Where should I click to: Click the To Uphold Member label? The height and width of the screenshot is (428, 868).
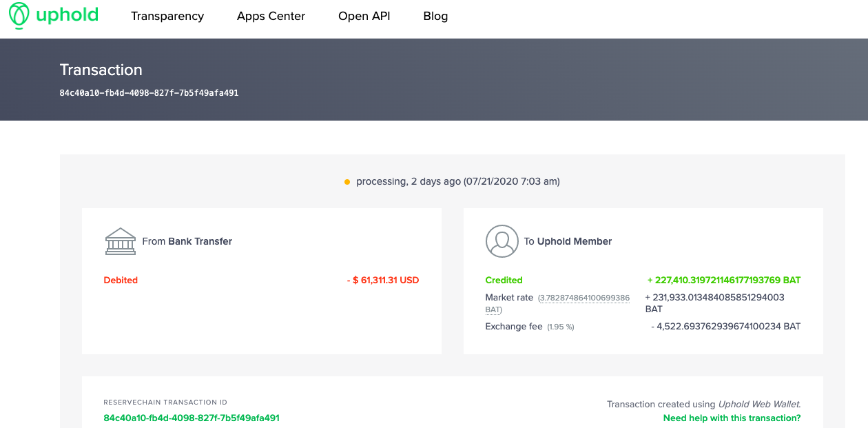(568, 241)
